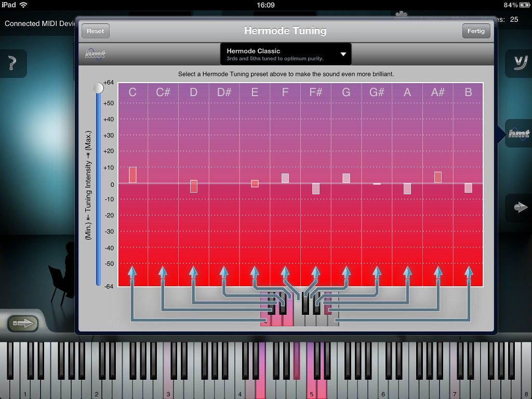532x399 pixels.
Task: Tap the arrow icon on the right sidebar
Action: [520, 207]
